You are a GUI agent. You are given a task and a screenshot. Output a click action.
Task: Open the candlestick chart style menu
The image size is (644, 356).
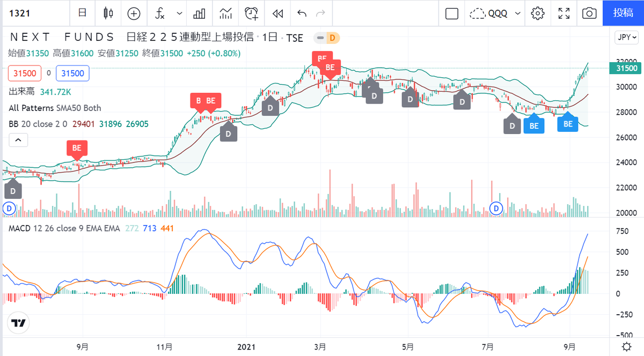point(108,13)
